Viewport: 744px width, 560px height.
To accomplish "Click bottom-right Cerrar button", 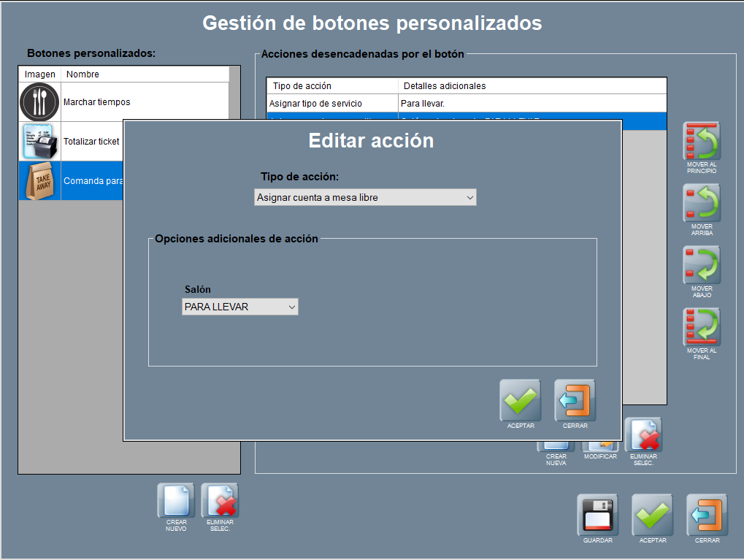I will tap(707, 515).
